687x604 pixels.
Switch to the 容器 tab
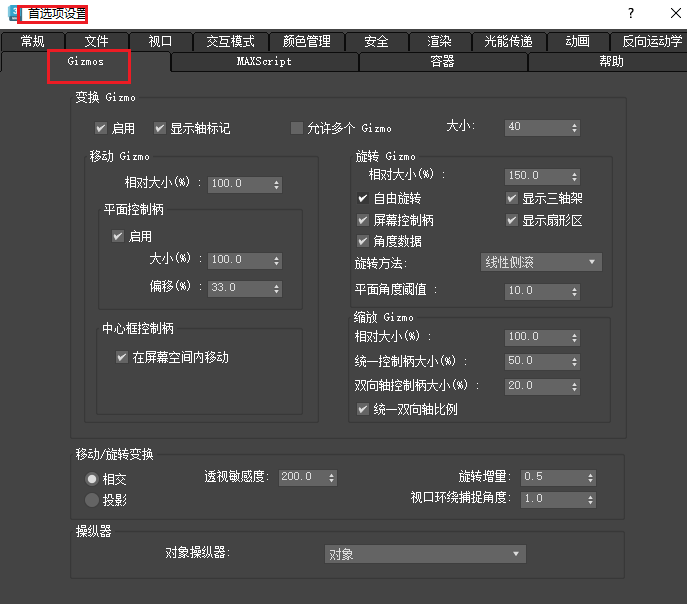443,62
